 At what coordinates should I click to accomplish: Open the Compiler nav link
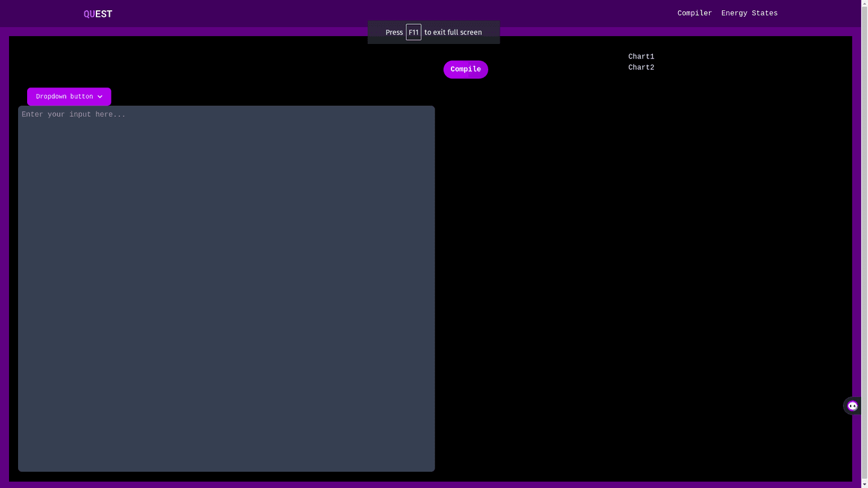[694, 13]
